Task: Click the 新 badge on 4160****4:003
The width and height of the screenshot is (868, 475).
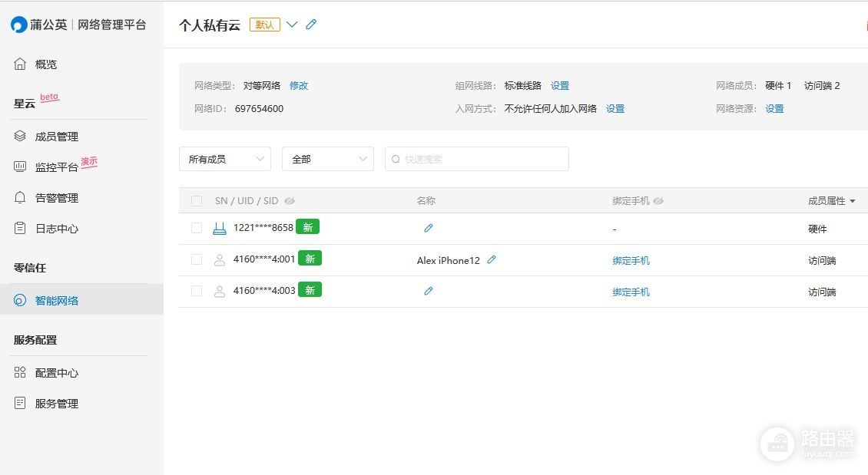Action: point(310,290)
